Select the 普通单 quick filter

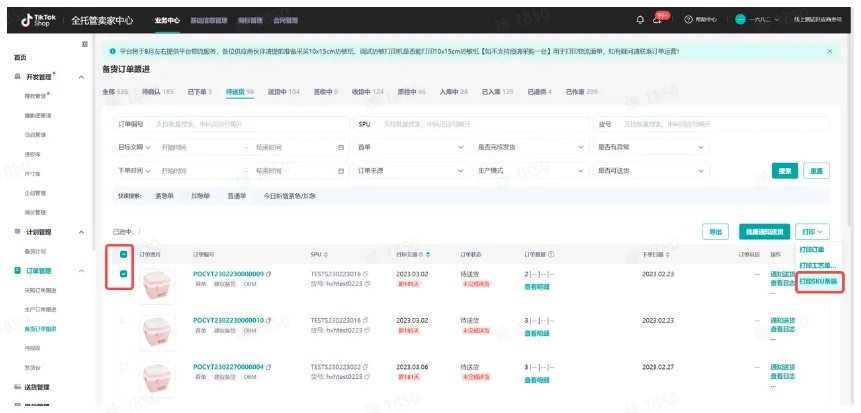coord(237,196)
